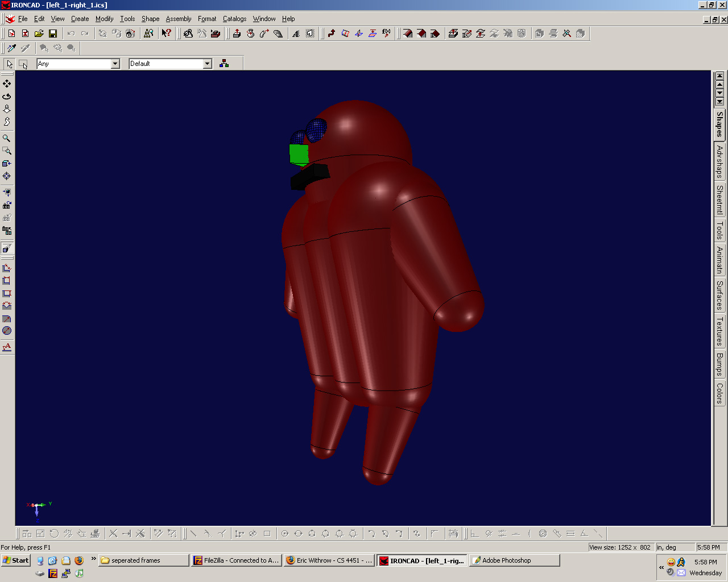
Task: Click the red-handled trim tool icon
Action: (567, 34)
